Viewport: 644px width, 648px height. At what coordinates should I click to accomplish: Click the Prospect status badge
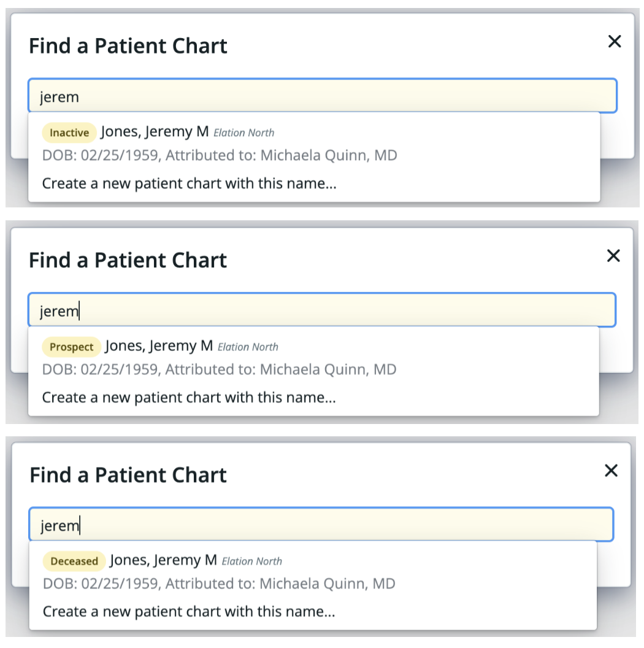(71, 347)
